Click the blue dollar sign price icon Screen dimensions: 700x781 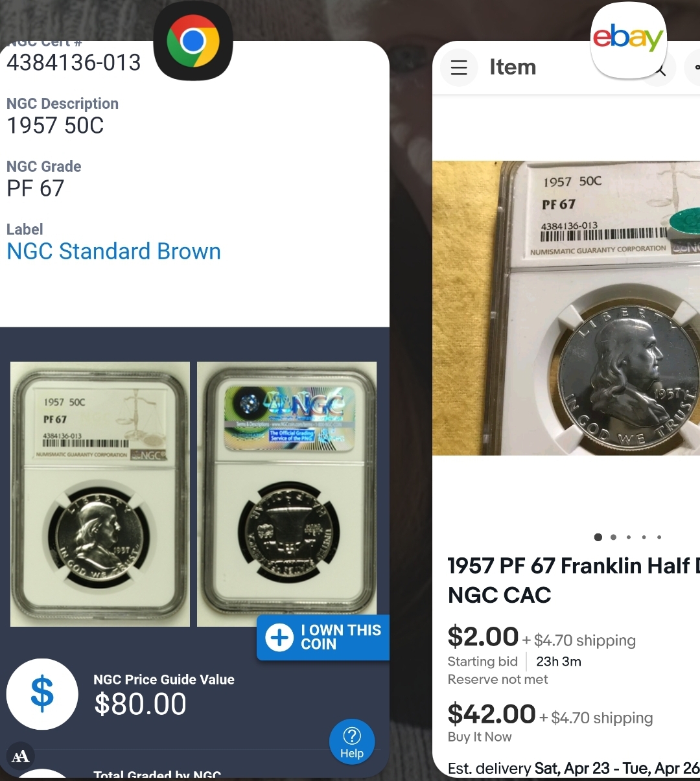[42, 694]
